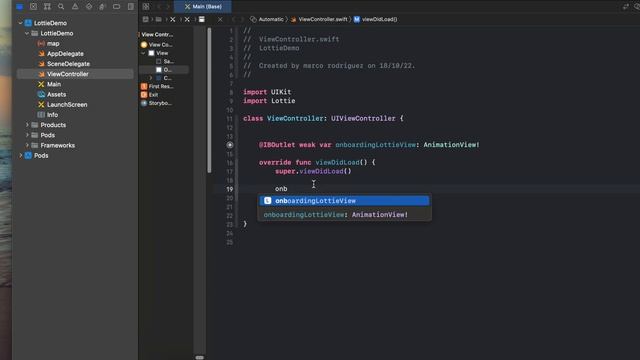Open the Symbol navigator
Image resolution: width=640 pixels, height=360 pixels.
coord(47,7)
